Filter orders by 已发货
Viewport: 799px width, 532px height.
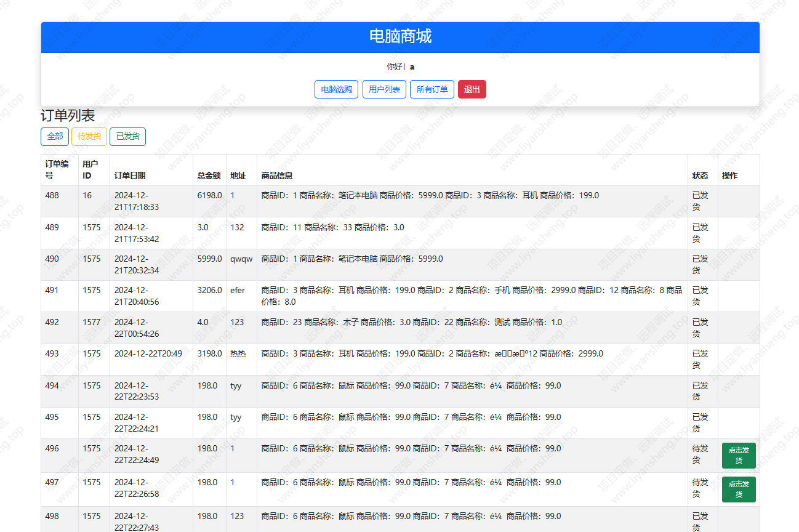click(x=127, y=137)
